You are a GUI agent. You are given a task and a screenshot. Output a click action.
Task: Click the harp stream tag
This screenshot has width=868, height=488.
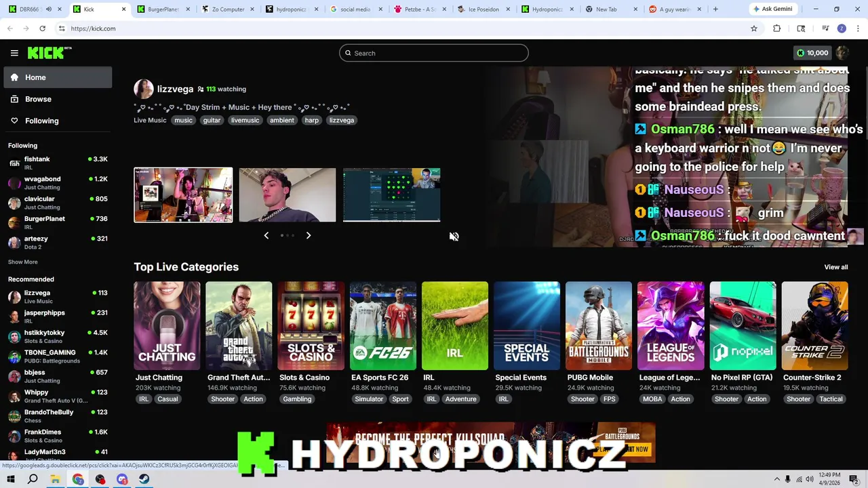point(311,120)
